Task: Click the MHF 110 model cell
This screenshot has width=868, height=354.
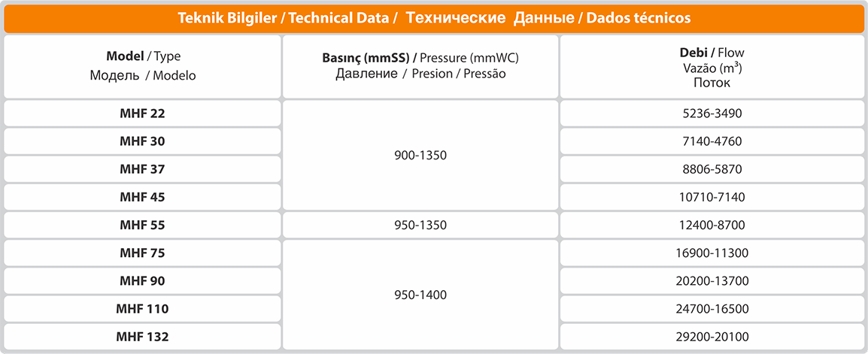Action: tap(143, 309)
